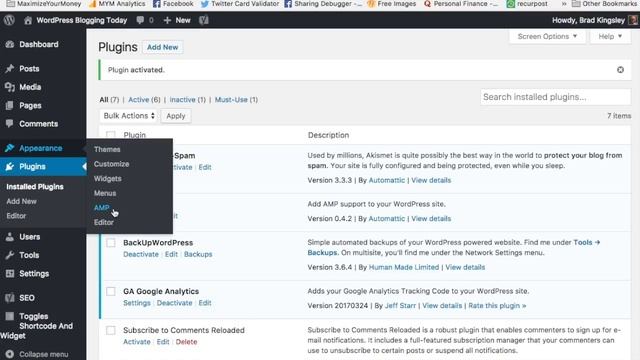Click the Pages icon in sidebar
The width and height of the screenshot is (640, 360).
point(10,105)
